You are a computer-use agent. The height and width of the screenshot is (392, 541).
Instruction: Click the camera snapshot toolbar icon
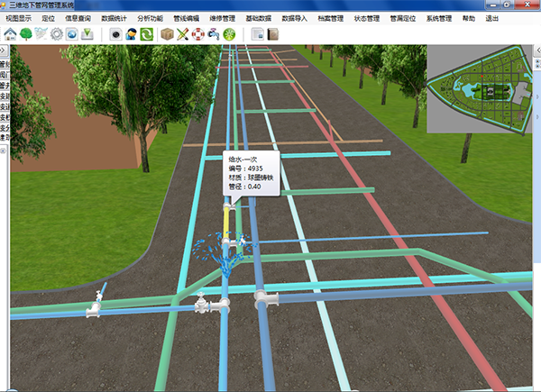pos(116,34)
